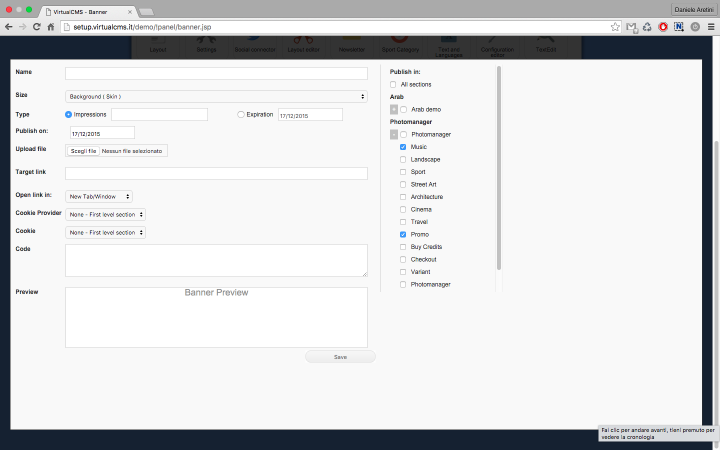720x450 pixels.
Task: Check the top Photomanager checkbox
Action: coord(403,135)
